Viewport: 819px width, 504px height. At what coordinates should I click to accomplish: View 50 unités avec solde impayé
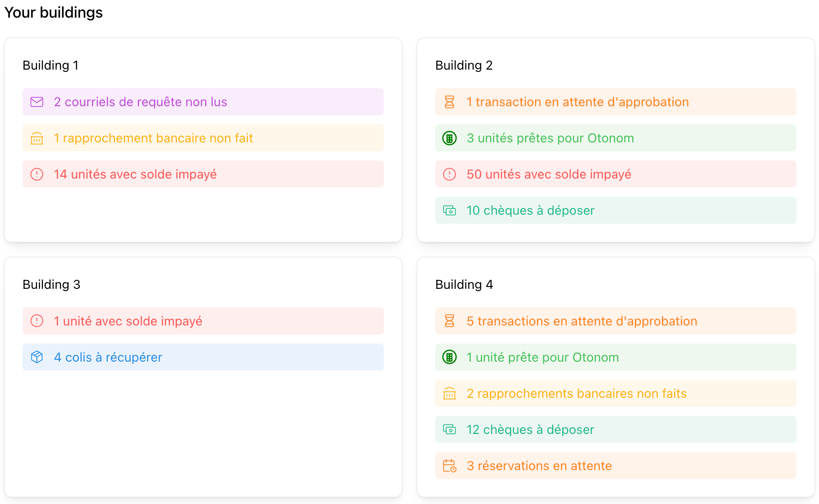[549, 174]
